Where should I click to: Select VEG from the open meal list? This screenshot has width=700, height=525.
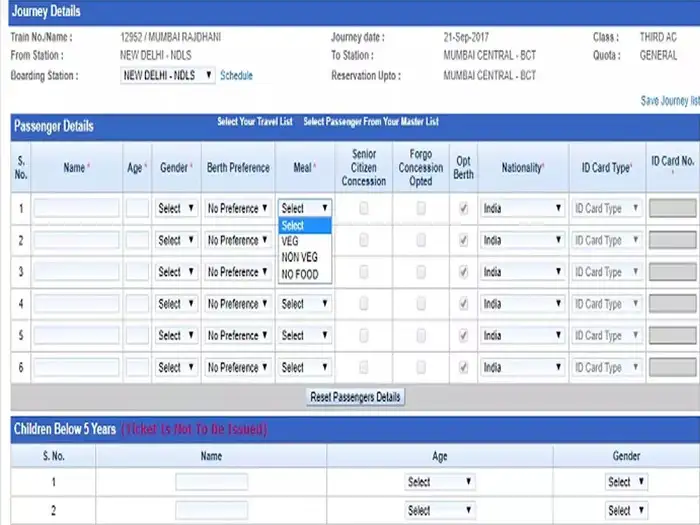(x=290, y=241)
